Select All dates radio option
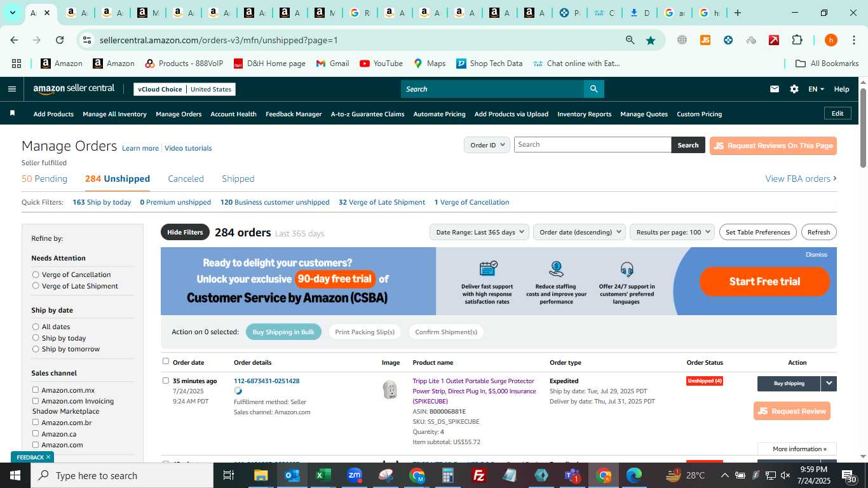The height and width of the screenshot is (488, 868). (36, 327)
